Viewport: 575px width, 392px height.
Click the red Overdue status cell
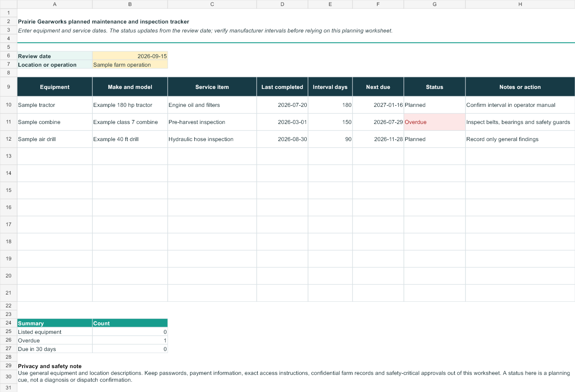pos(435,122)
